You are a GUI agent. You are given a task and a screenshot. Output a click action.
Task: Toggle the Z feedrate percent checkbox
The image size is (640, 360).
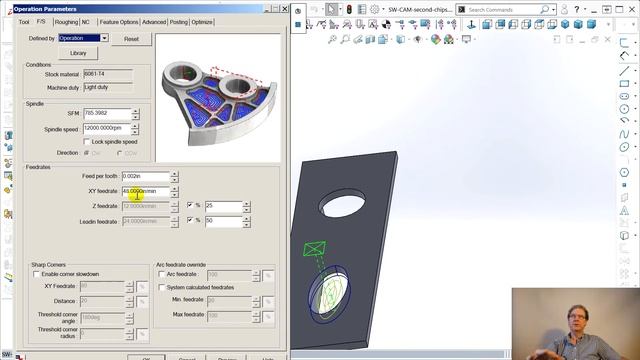(x=190, y=205)
